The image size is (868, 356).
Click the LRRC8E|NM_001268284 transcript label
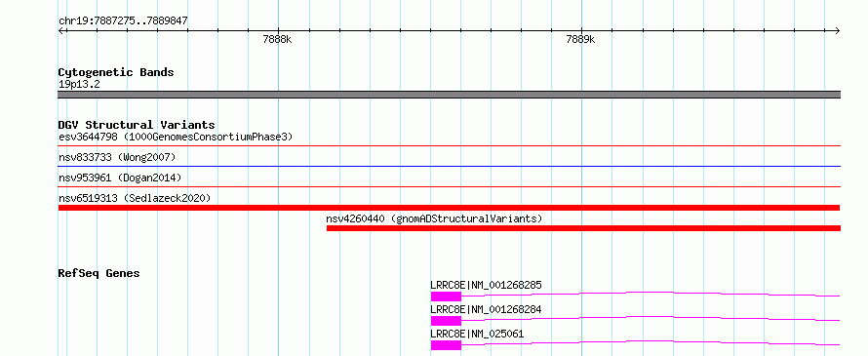(x=486, y=309)
